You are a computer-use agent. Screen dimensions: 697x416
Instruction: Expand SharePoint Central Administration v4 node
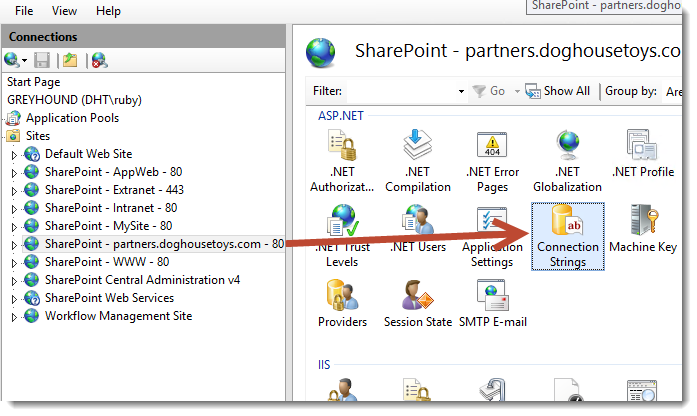pos(14,281)
